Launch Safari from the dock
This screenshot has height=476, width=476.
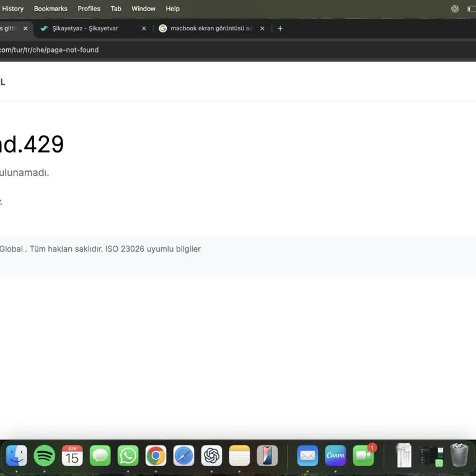[183, 456]
